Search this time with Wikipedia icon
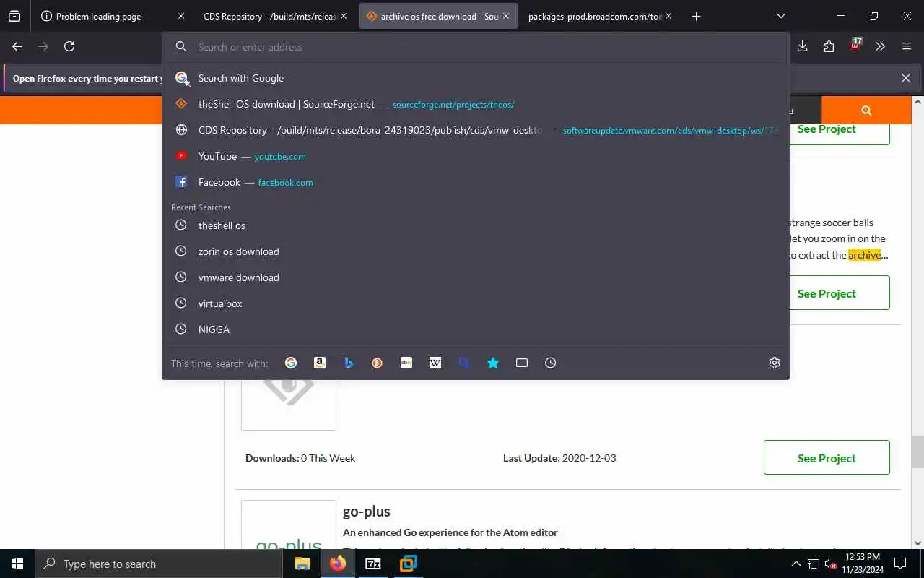 click(435, 363)
